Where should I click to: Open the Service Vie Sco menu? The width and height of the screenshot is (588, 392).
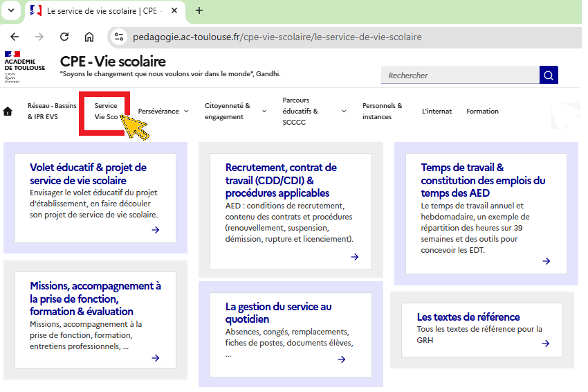tap(106, 112)
